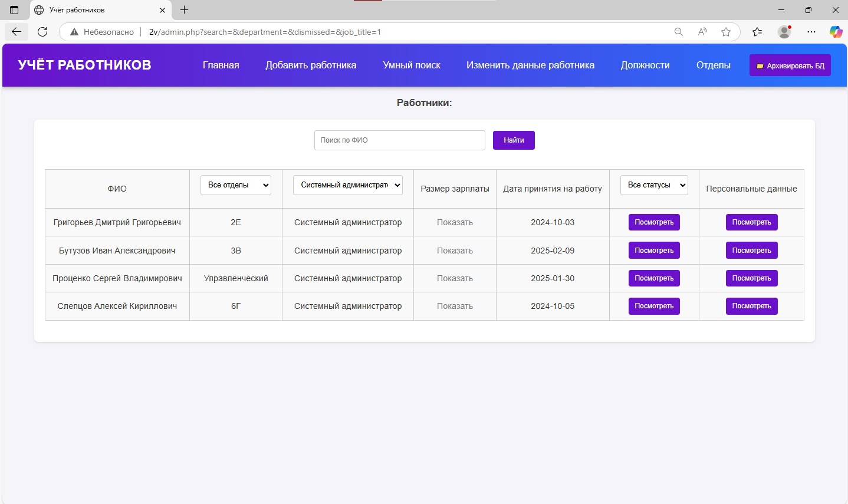Focus the Поиск по ФИО field
The height and width of the screenshot is (504, 848).
[x=400, y=140]
